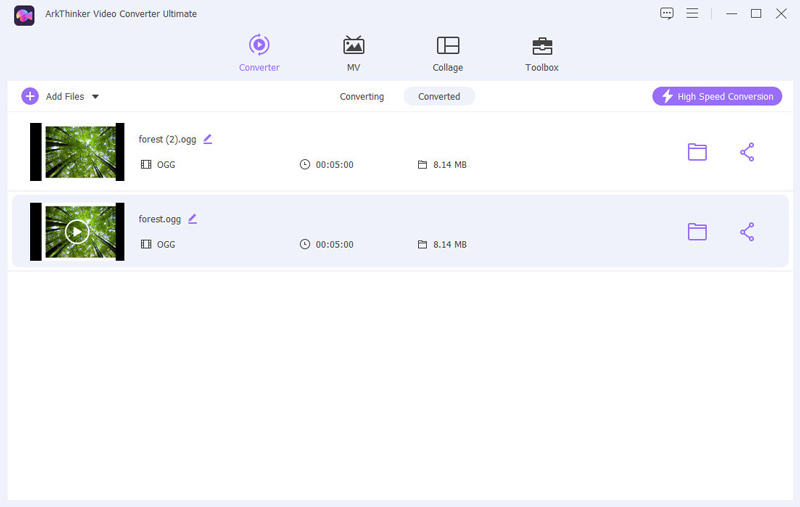Image resolution: width=800 pixels, height=507 pixels.
Task: Switch to the MV tab
Action: tap(353, 54)
